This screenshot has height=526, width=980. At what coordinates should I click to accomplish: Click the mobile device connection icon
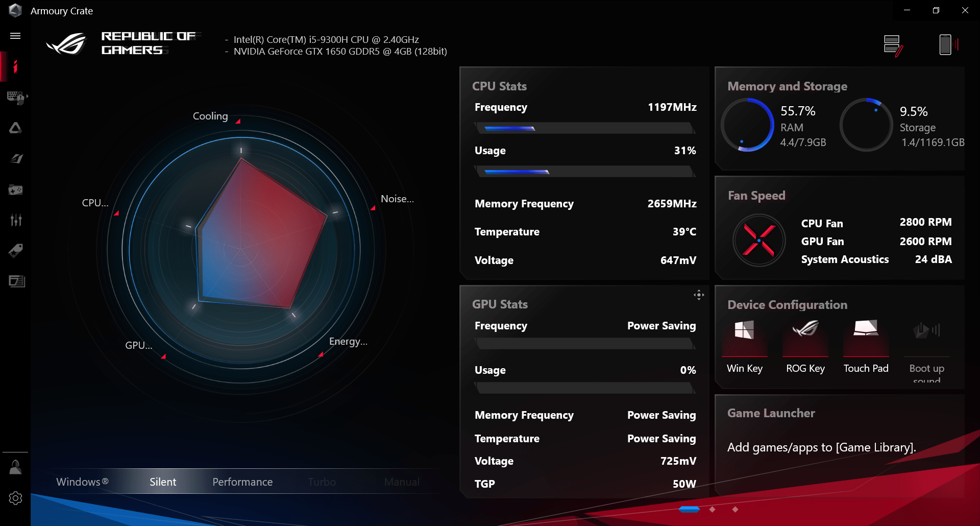coord(948,44)
